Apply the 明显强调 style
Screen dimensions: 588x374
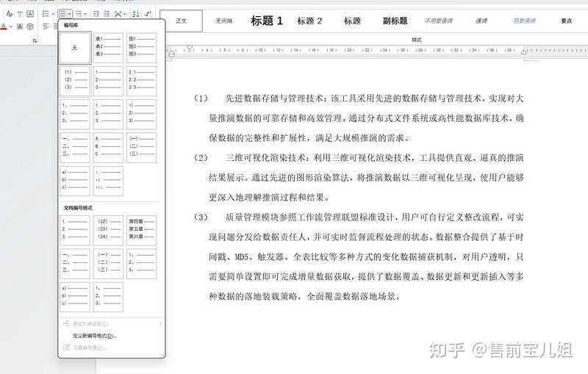tap(524, 21)
